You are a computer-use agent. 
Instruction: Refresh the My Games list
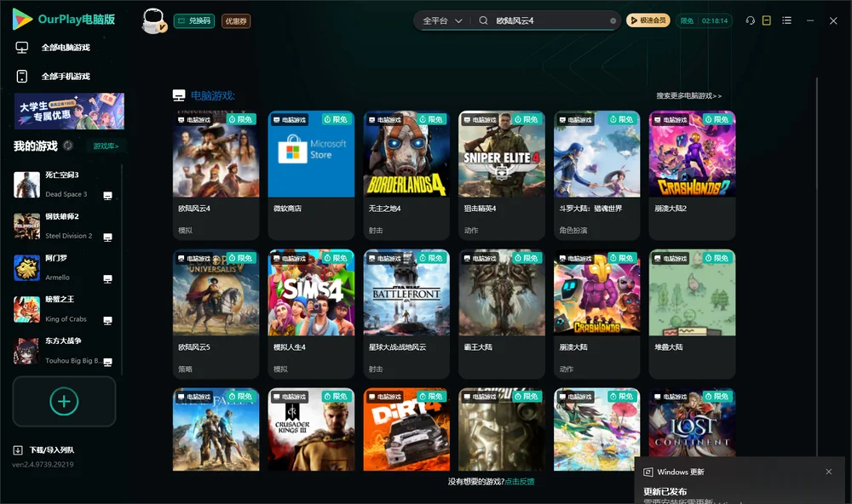(x=68, y=146)
